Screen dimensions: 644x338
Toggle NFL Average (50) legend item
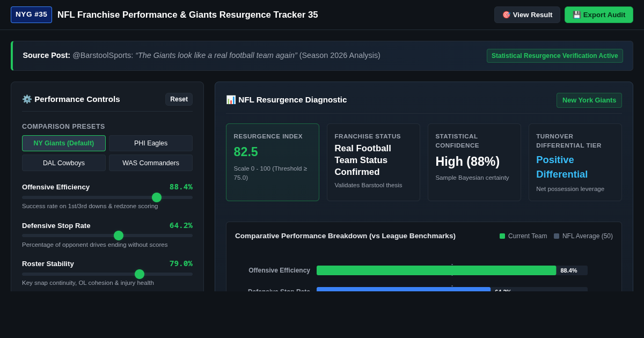(583, 236)
